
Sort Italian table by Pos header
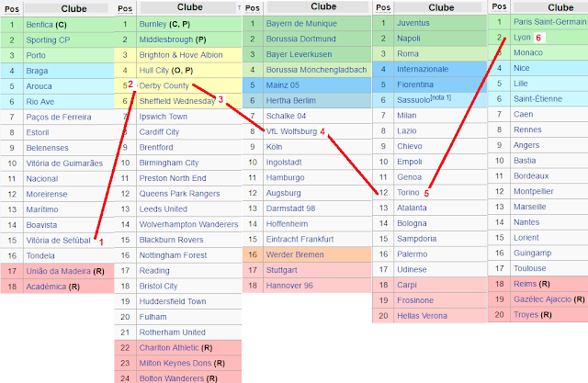tap(383, 7)
